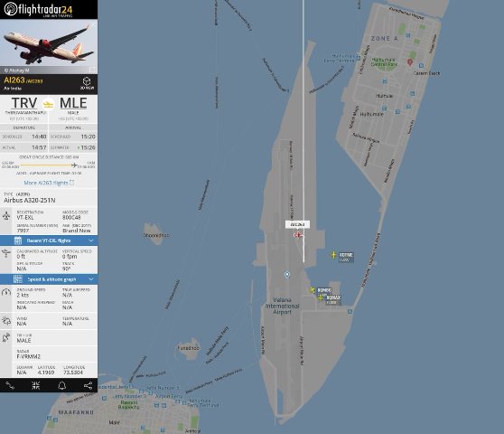Click the chevron on the Recent VT-EXL flights bar

coord(91,241)
